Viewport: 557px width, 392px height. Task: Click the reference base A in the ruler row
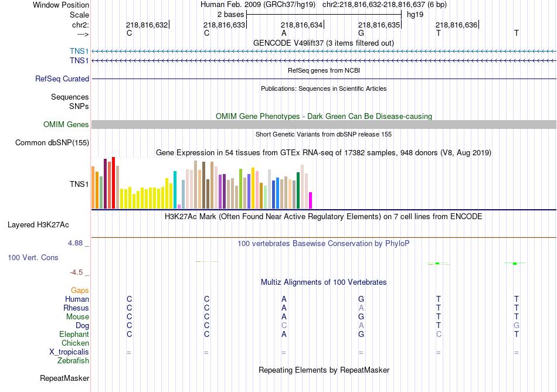284,33
